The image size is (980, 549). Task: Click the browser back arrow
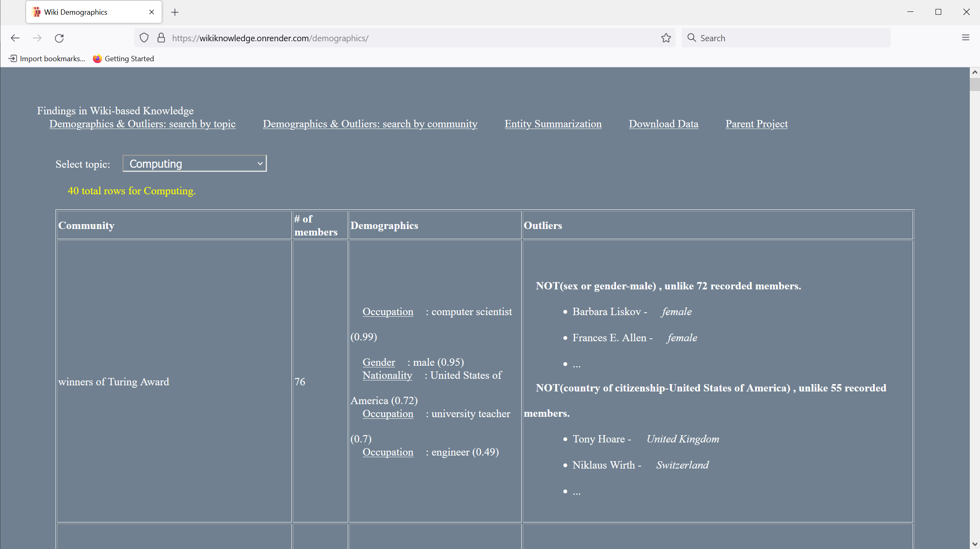pos(15,38)
